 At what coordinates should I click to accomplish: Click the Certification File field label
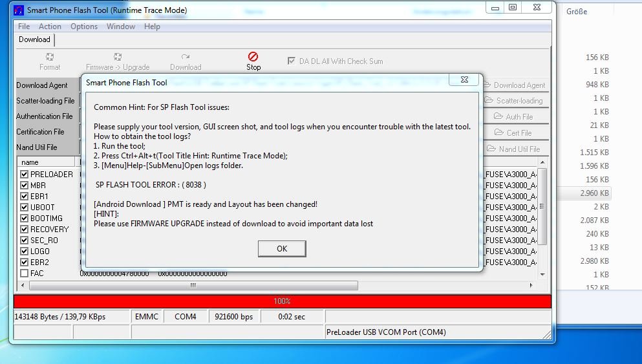click(x=40, y=132)
